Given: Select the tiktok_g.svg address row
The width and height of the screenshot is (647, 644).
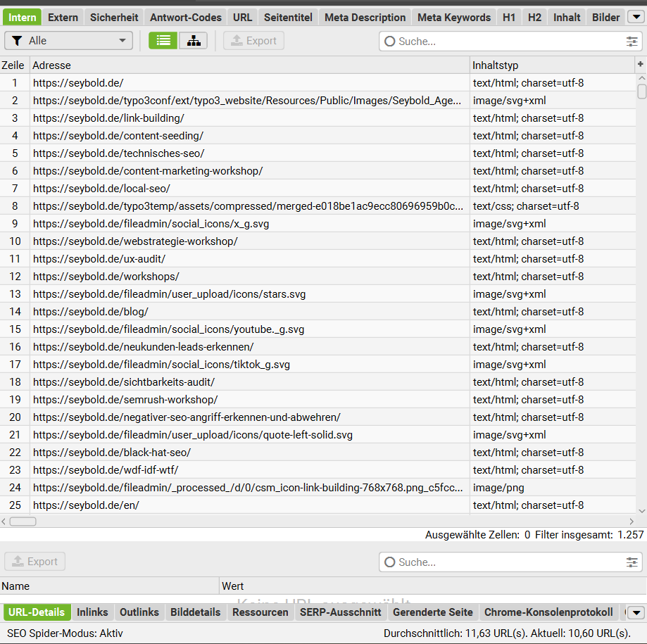Looking at the screenshot, I should pyautogui.click(x=318, y=365).
